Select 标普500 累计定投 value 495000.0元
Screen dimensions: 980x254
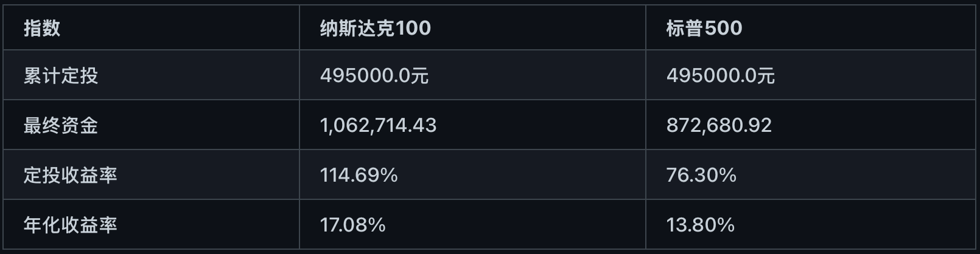coord(720,76)
